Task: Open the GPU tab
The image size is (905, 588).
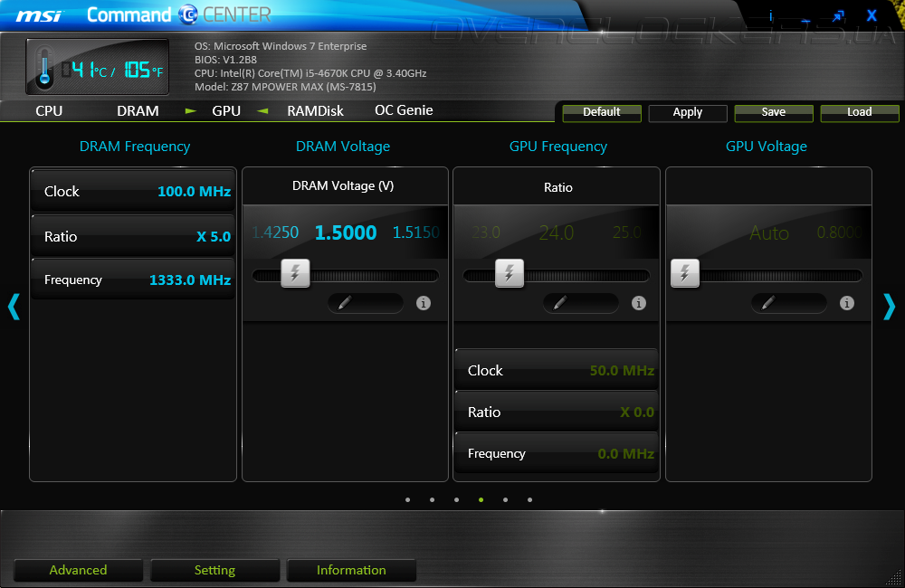Action: [x=226, y=110]
